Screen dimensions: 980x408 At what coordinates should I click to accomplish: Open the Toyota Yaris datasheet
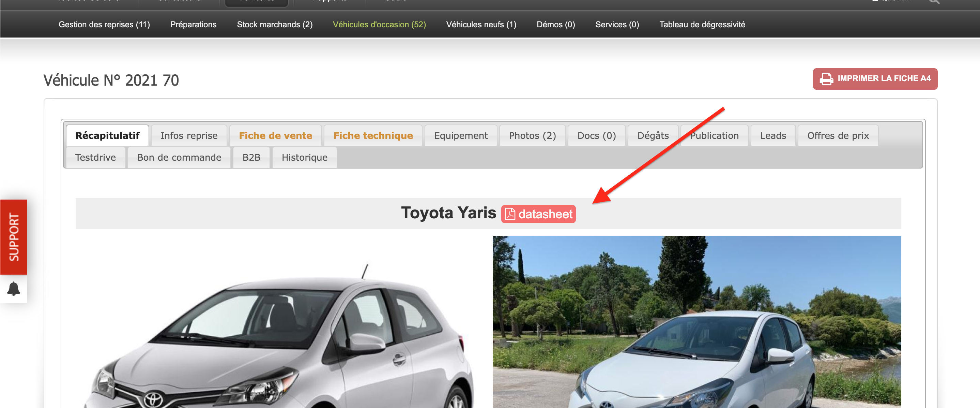click(x=538, y=214)
